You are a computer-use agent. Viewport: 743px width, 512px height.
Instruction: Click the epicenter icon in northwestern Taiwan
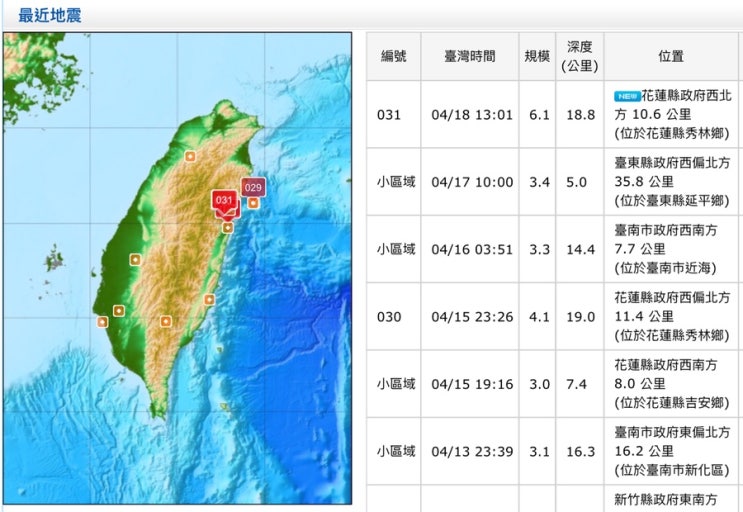click(190, 156)
